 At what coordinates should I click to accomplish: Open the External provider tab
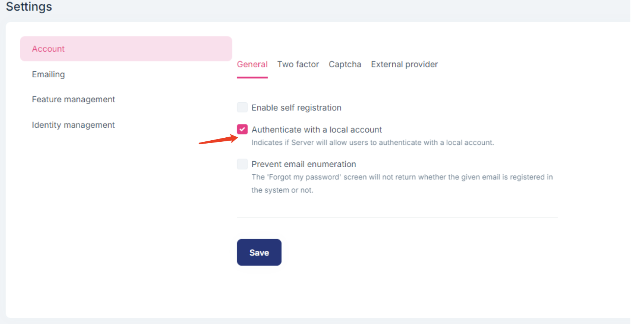point(404,64)
